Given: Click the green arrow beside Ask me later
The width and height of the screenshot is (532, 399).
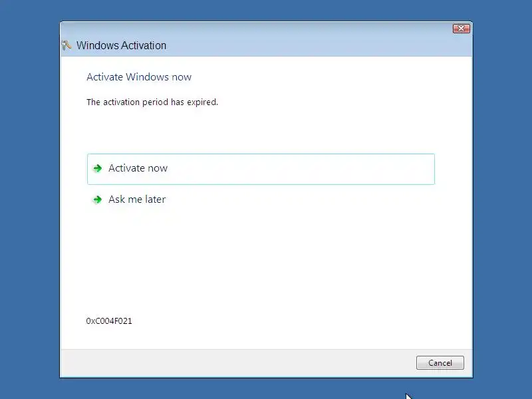Looking at the screenshot, I should 98,199.
